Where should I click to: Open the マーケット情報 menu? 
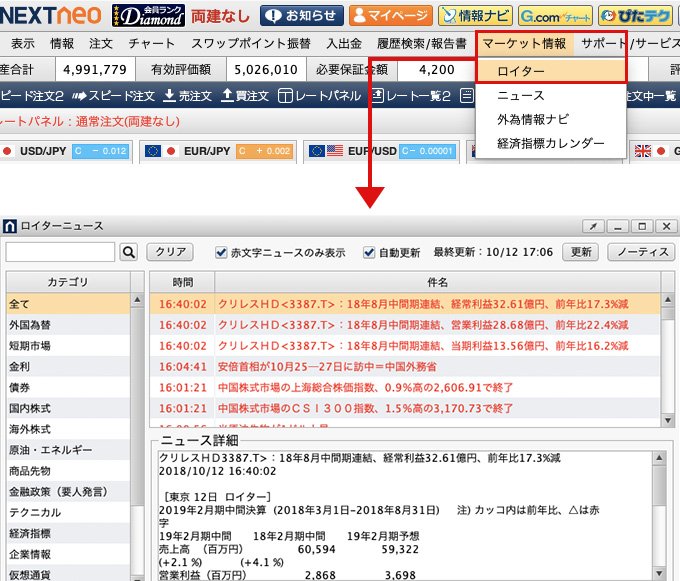(523, 44)
